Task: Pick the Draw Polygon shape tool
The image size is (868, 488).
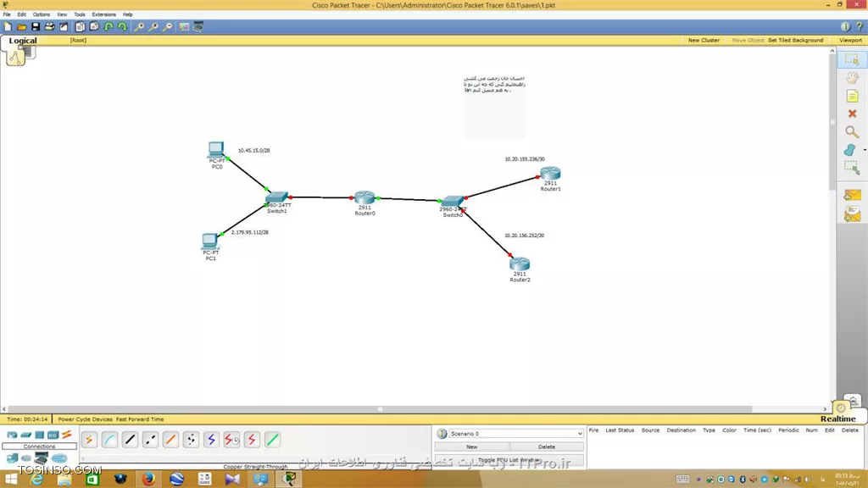Action: 849,150
